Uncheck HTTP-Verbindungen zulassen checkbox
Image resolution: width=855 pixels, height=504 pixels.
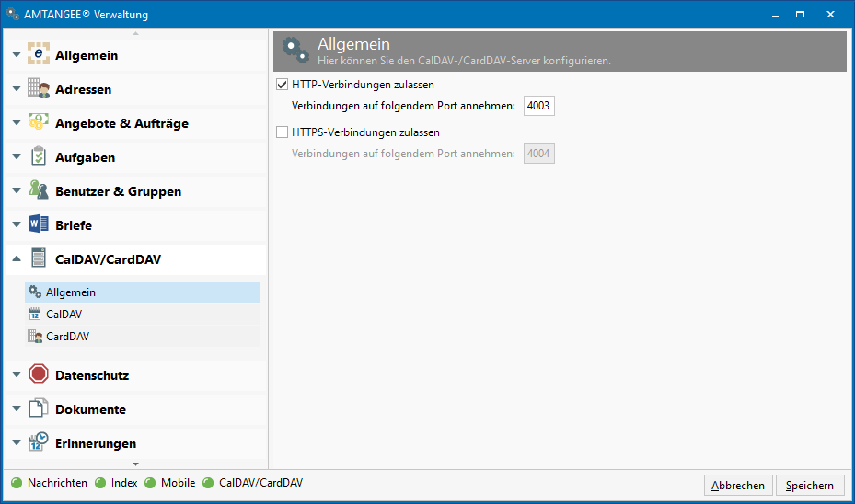[x=282, y=85]
